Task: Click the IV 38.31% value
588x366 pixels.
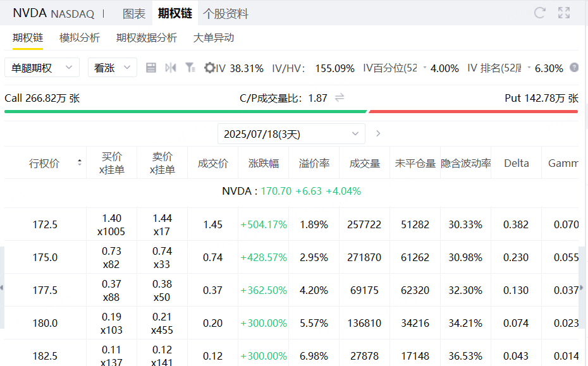Action: pyautogui.click(x=240, y=68)
